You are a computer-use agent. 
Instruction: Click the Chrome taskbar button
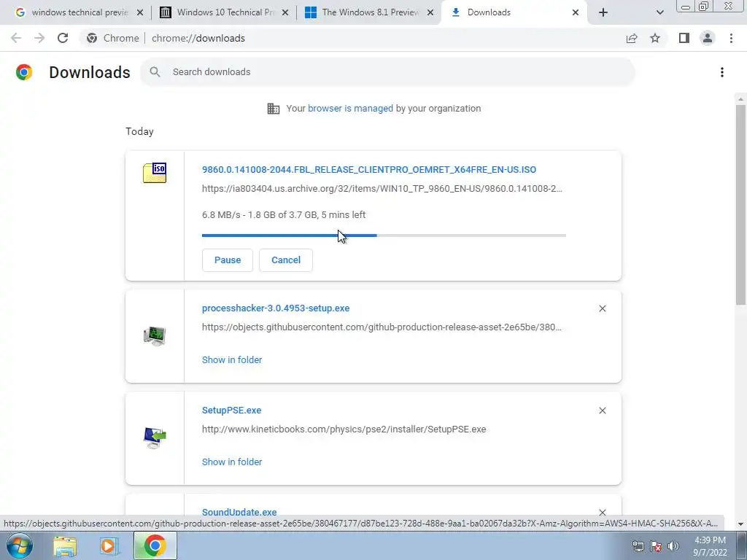pyautogui.click(x=155, y=545)
